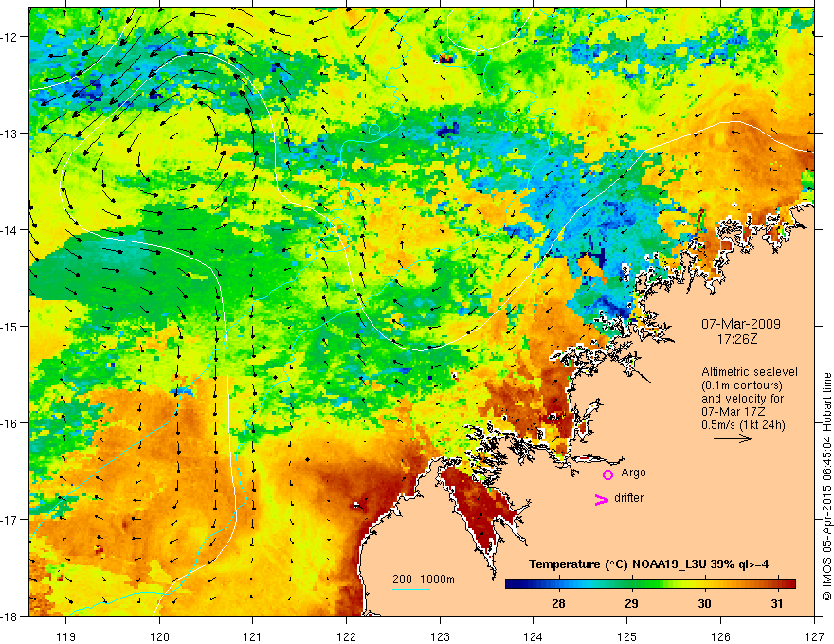834x644 pixels.
Task: Click the color bar value '28'
Action: [x=558, y=604]
